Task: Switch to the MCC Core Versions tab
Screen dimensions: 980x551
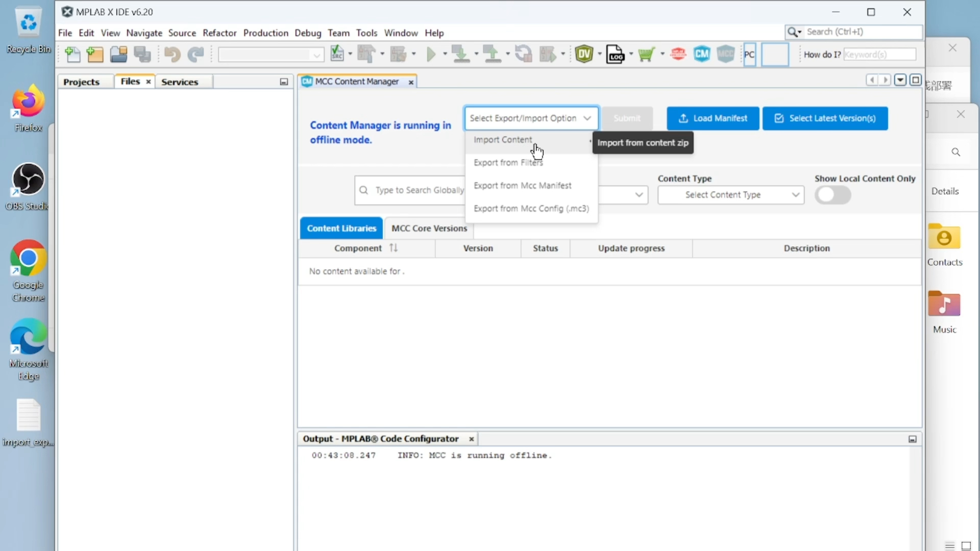Action: (x=429, y=229)
